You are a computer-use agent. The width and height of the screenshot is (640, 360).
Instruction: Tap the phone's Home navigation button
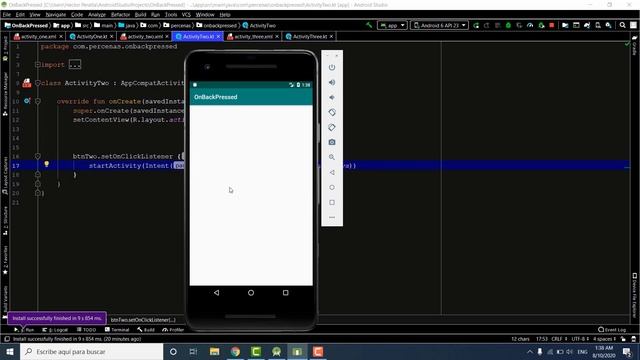(251, 293)
